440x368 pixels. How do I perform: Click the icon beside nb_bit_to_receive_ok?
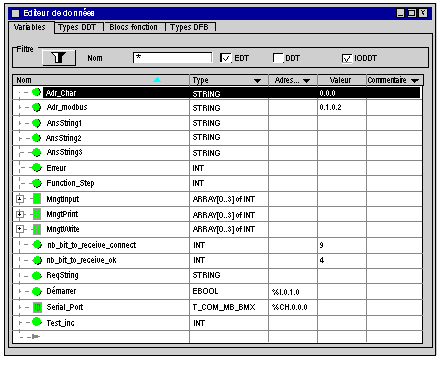tap(37, 260)
